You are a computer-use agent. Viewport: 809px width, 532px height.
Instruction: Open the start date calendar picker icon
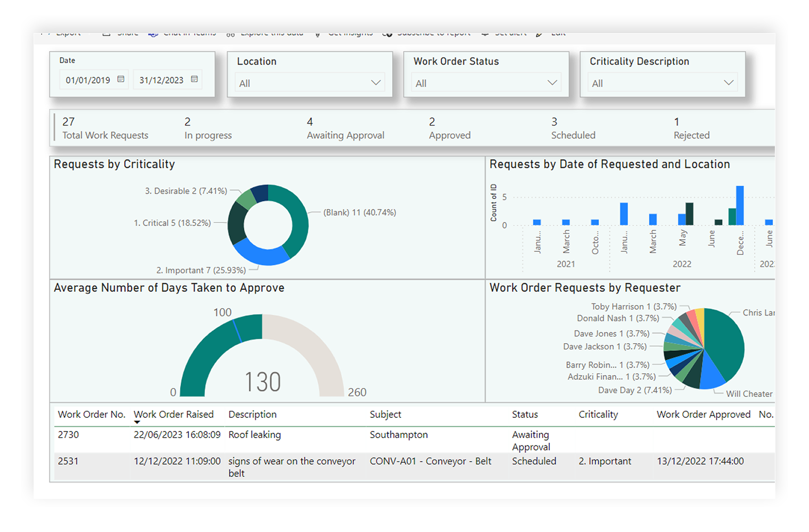[121, 79]
